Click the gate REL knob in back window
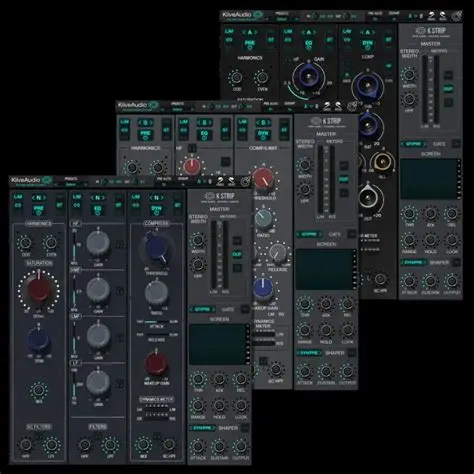The image size is (474, 474). tap(452, 213)
